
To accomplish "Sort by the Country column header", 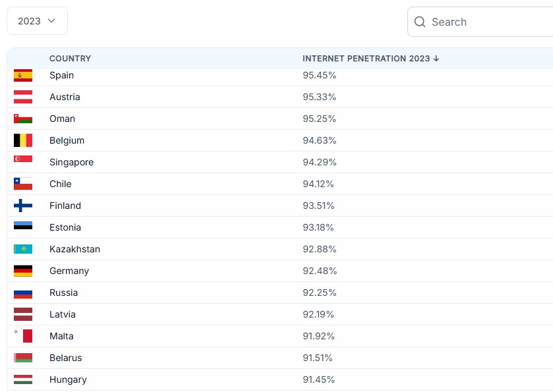I will (70, 59).
